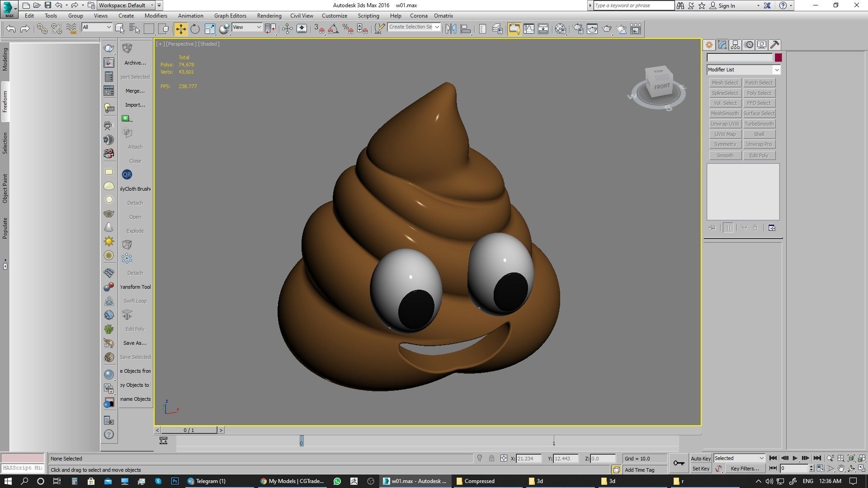Open the Hierarchy command panel tab

click(x=735, y=45)
